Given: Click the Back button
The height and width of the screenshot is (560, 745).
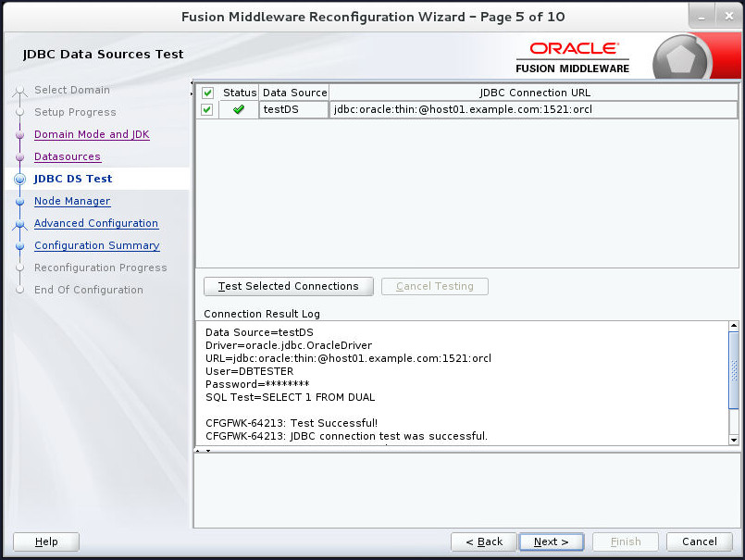Looking at the screenshot, I should click(484, 541).
